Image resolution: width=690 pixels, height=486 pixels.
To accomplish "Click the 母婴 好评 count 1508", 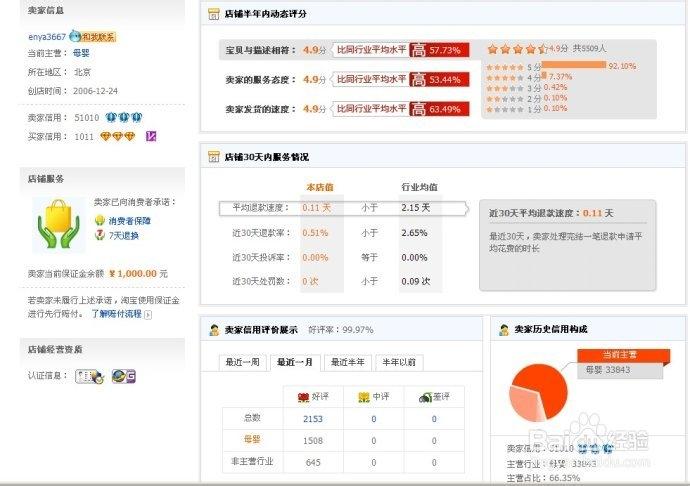I will (313, 441).
